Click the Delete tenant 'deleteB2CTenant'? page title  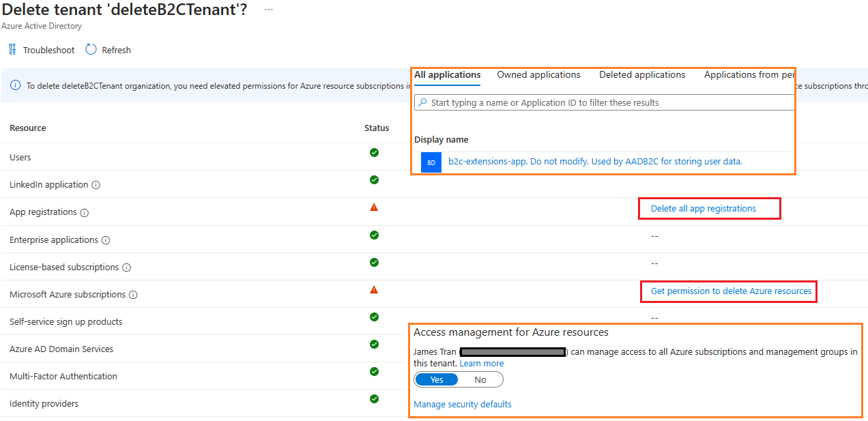click(x=126, y=10)
